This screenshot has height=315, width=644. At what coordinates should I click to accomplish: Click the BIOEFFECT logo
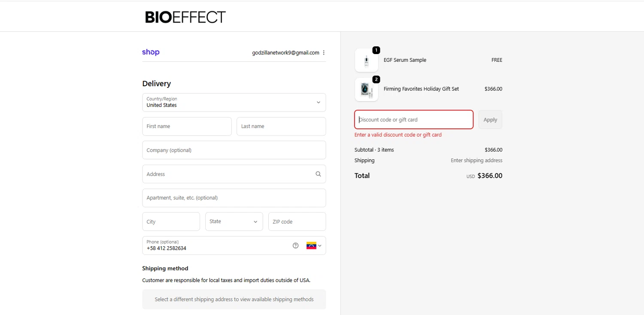click(x=185, y=17)
